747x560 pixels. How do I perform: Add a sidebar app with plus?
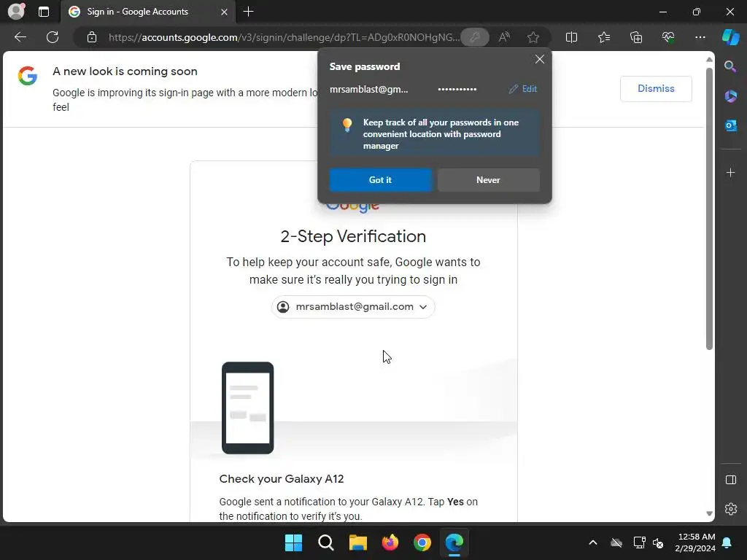tap(730, 172)
